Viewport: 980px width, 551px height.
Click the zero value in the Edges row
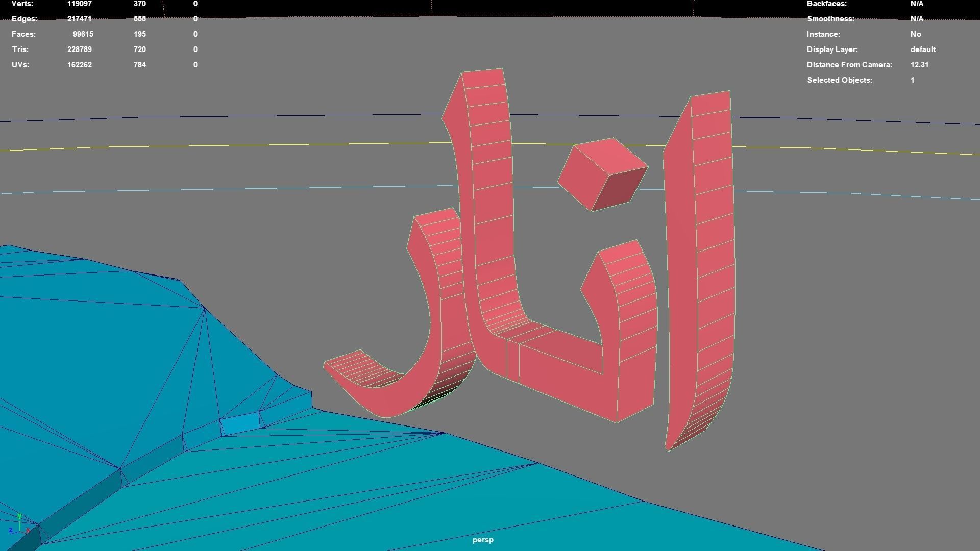195,19
